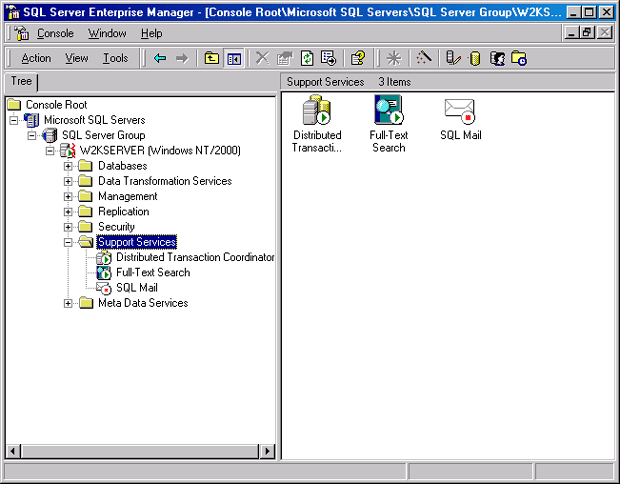Click 'Full-Text Search' label in right pane
Screen dimensions: 620x484
[389, 142]
